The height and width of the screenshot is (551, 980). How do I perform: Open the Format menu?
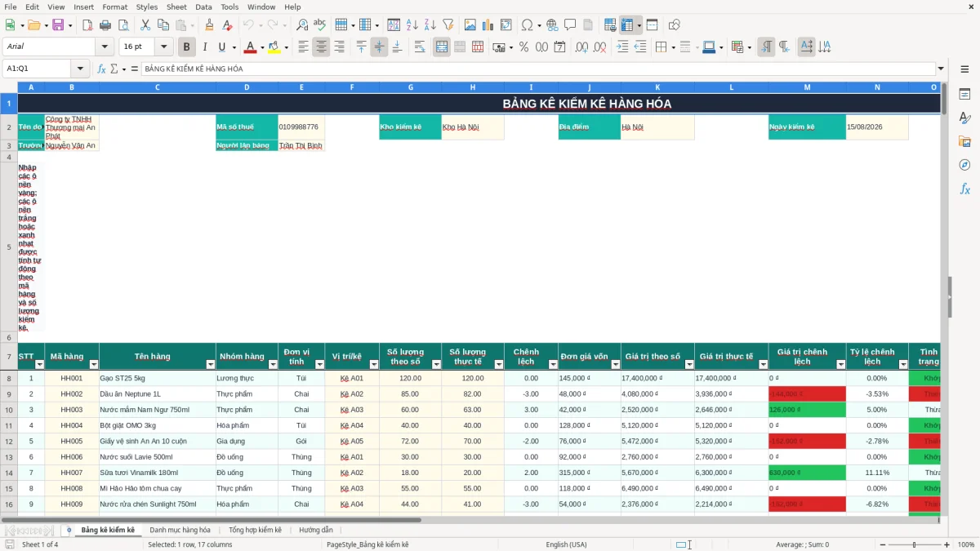pos(114,7)
